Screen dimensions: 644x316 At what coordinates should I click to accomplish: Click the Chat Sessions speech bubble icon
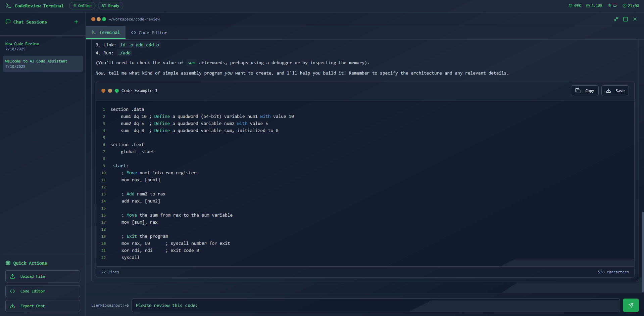click(x=8, y=22)
